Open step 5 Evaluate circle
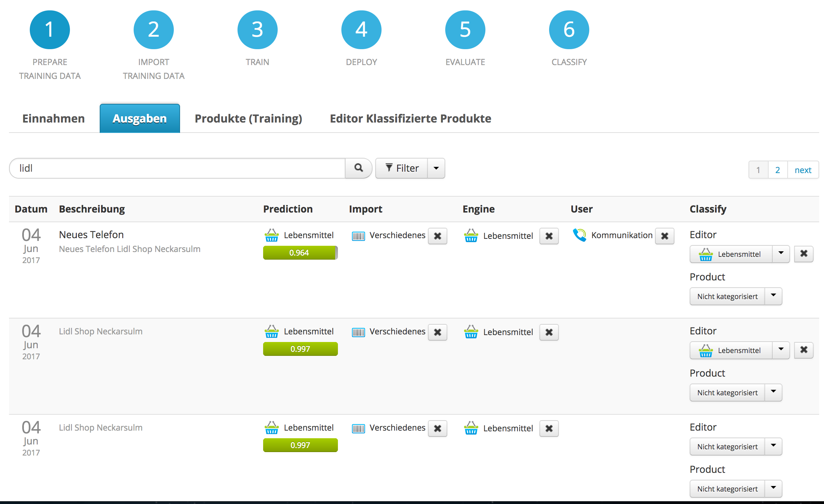This screenshot has height=504, width=824. pyautogui.click(x=465, y=30)
